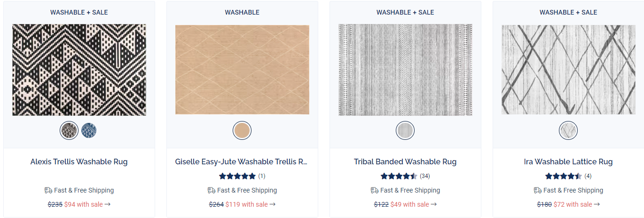Pick the grey swatch under Tribal Banded rug

tap(405, 130)
